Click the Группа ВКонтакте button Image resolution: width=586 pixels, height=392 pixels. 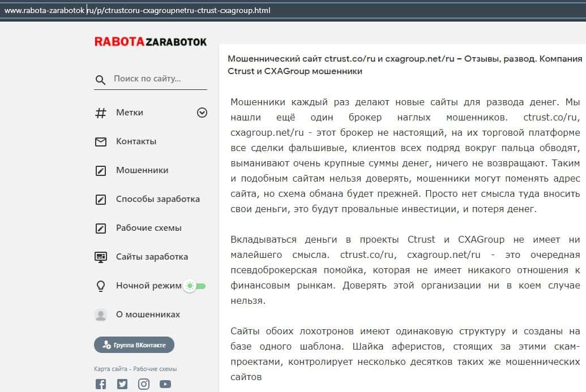134,345
